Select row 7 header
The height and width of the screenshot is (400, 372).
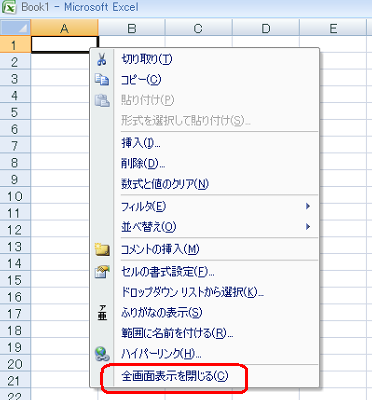pos(15,145)
